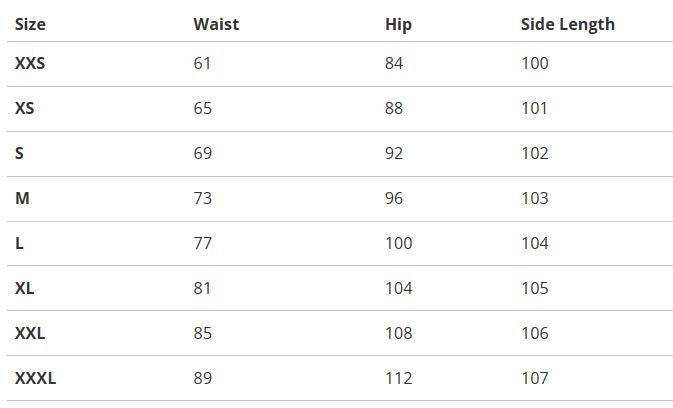The image size is (673, 408).
Task: Click the XXL size row label
Action: [30, 333]
